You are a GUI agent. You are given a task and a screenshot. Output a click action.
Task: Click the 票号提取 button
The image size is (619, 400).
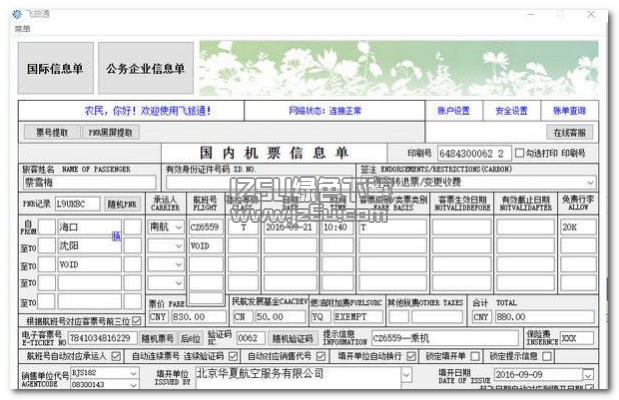coord(52,132)
